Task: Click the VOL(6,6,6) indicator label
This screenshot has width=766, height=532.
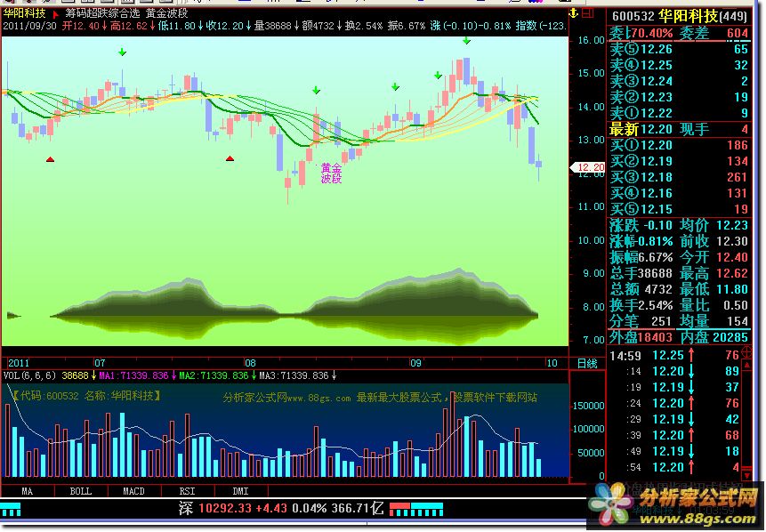Action: coord(29,375)
